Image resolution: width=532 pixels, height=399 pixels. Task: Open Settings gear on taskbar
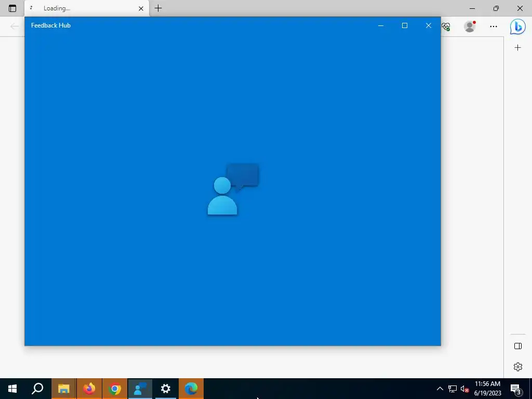[166, 389]
